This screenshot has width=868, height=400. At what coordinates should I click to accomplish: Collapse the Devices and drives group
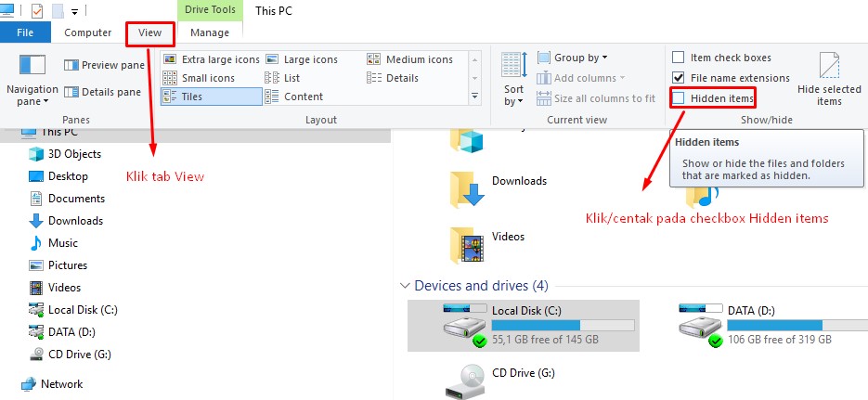[x=404, y=286]
